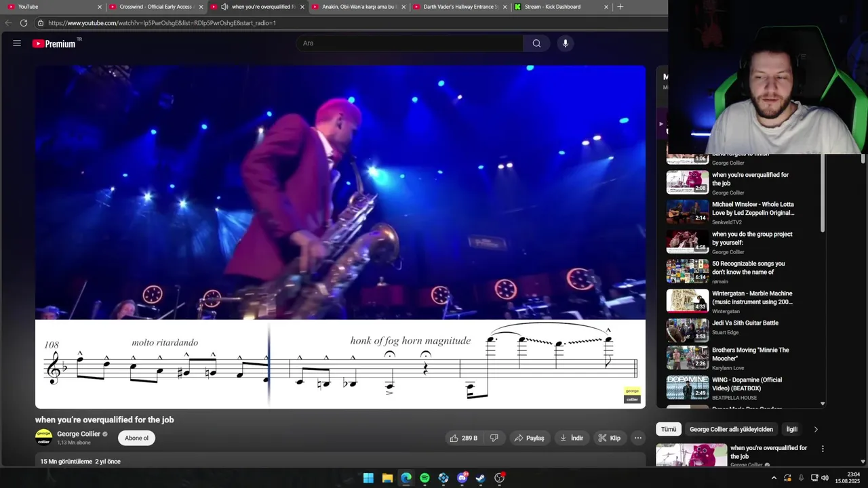
Task: Play 'Wintergatan - Marble Machine' playlist item
Action: (x=731, y=301)
